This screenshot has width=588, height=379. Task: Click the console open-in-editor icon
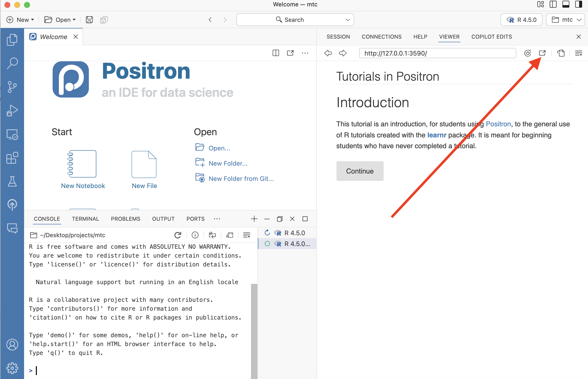(x=229, y=235)
